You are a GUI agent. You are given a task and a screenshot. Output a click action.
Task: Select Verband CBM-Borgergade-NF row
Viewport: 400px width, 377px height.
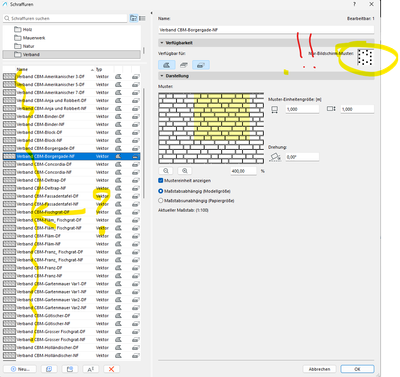71,156
